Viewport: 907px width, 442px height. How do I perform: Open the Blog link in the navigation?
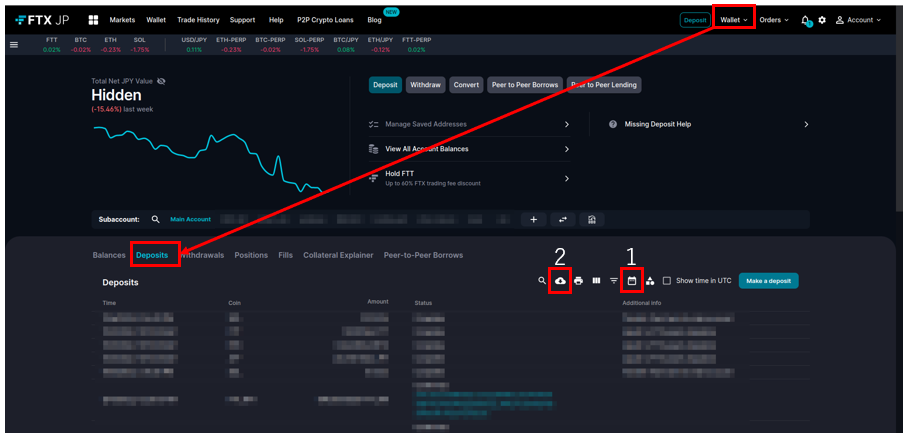[x=374, y=20]
